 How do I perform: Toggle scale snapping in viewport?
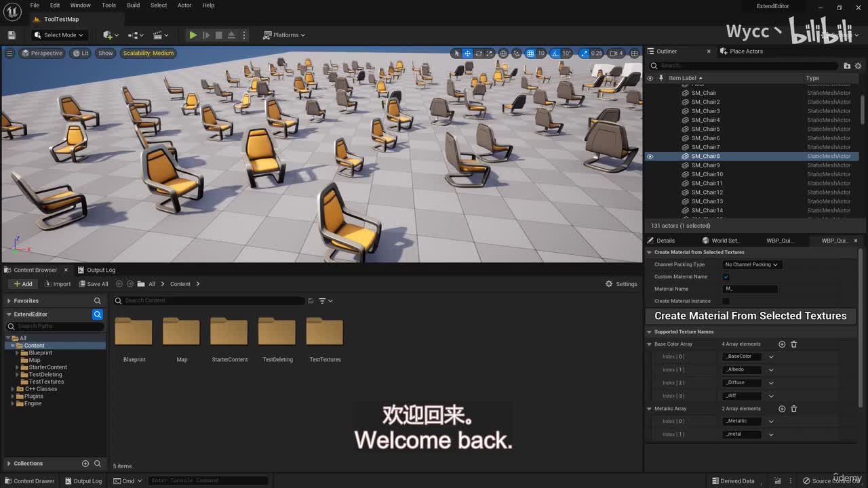pyautogui.click(x=584, y=53)
